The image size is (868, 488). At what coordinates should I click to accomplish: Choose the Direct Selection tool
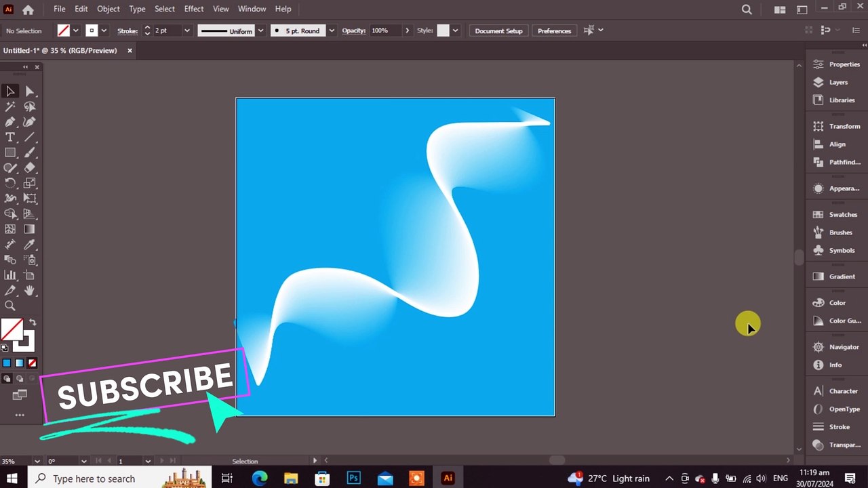[30, 91]
